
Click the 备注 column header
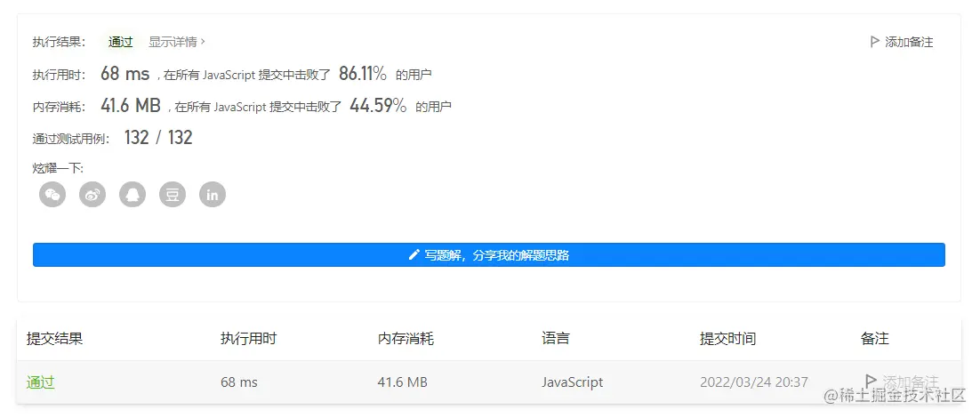pyautogui.click(x=874, y=339)
